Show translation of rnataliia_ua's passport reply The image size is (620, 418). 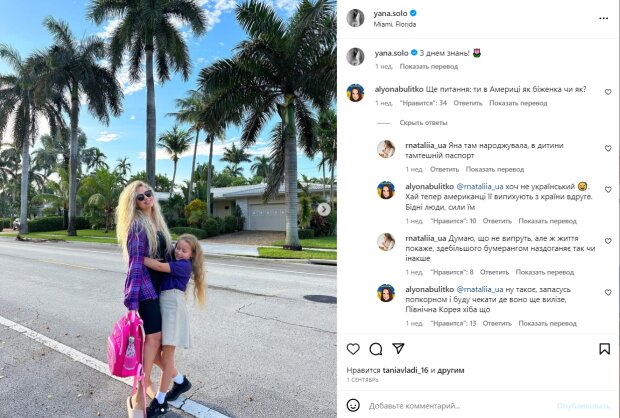tap(495, 169)
